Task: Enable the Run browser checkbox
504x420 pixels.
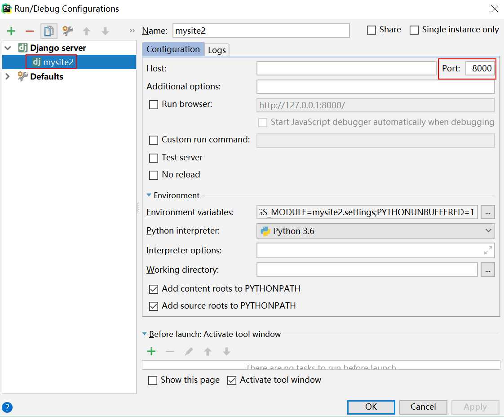Action: [x=154, y=105]
